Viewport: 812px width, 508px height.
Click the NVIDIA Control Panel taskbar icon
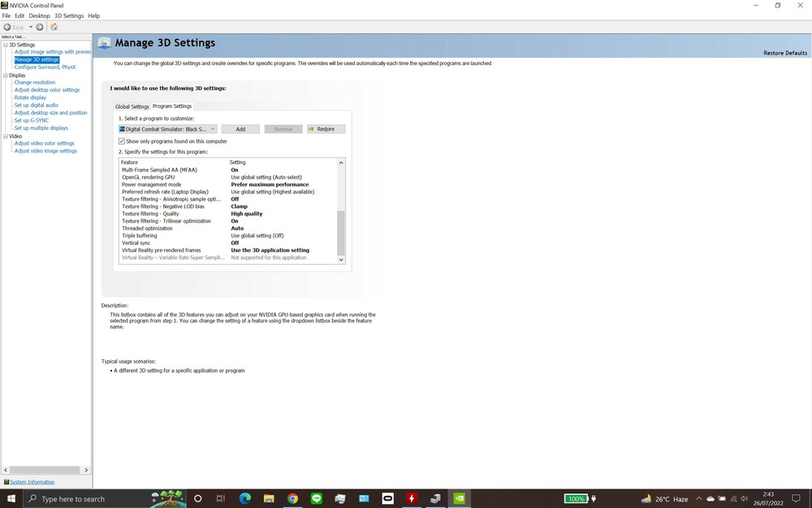pos(459,499)
